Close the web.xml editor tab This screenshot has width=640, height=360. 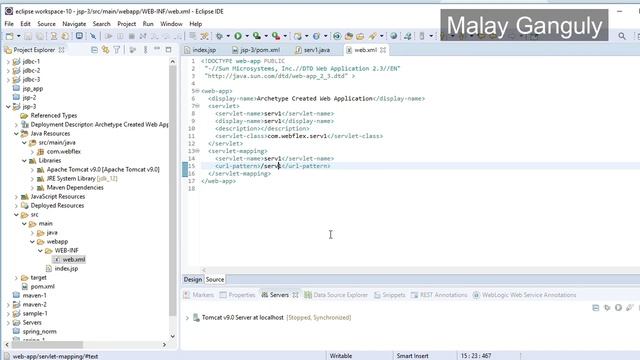coord(383,50)
